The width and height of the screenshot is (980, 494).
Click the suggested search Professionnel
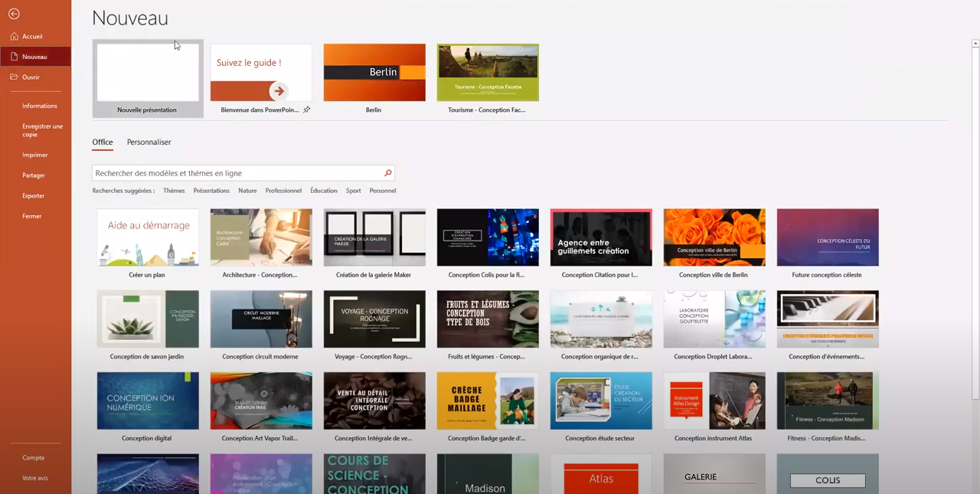click(283, 191)
